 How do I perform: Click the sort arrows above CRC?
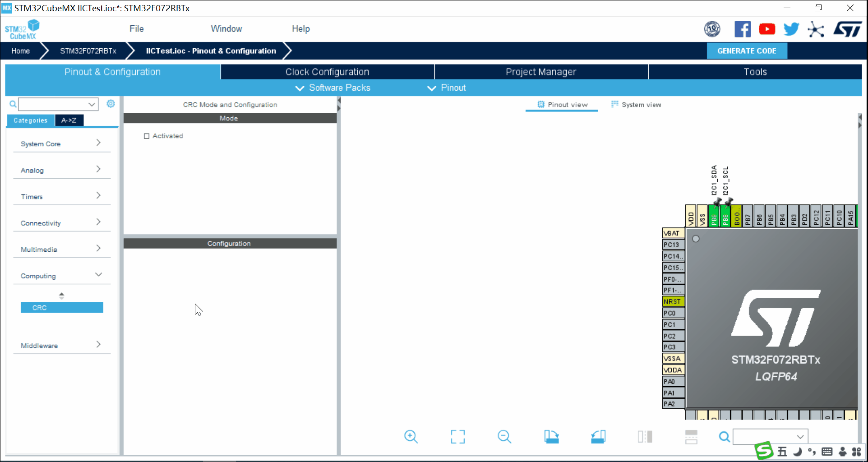(x=62, y=296)
